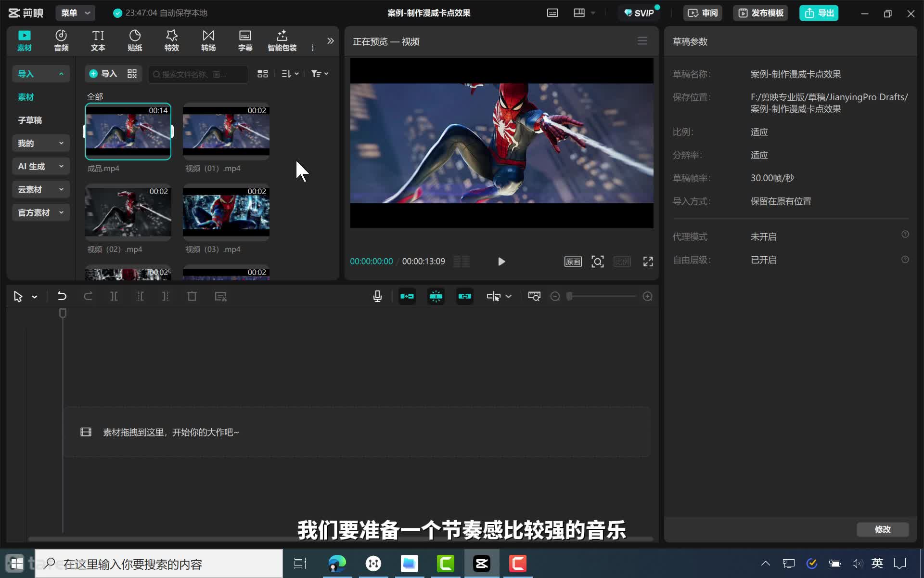Open the keyboard shortcuts icon
This screenshot has height=578, width=924.
[552, 13]
